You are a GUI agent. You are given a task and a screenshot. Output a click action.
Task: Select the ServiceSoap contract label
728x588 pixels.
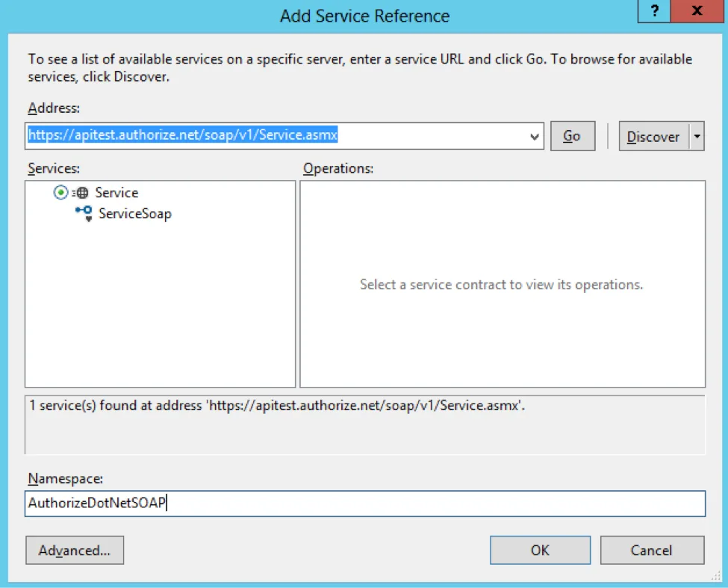click(x=135, y=214)
